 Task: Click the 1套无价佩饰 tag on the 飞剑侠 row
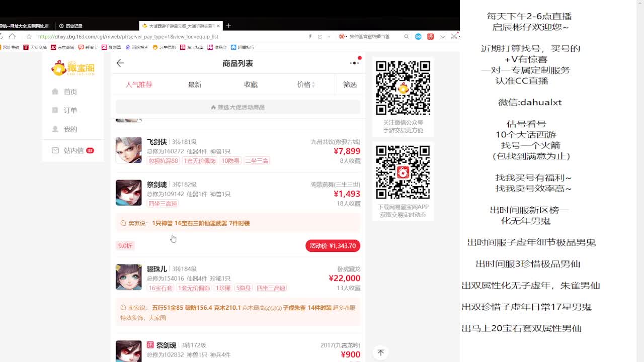pos(200,161)
